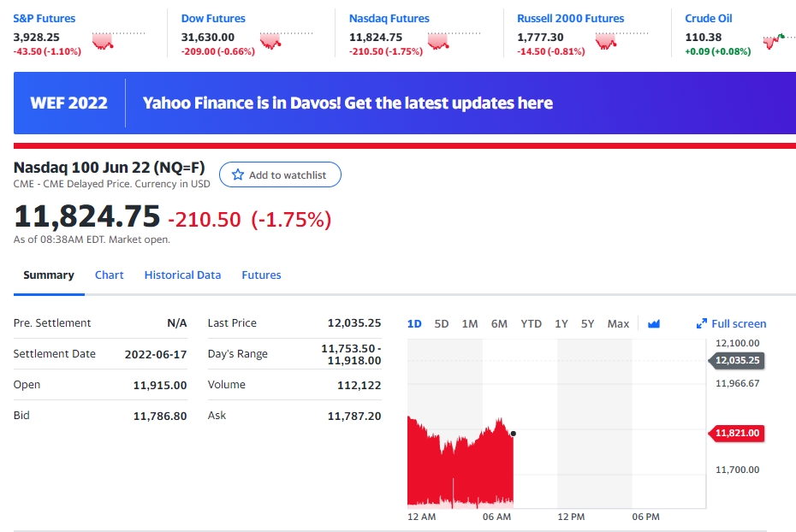Image resolution: width=796 pixels, height=532 pixels.
Task: Open the Russell 2000 Futures mini sparkline
Action: point(622,40)
